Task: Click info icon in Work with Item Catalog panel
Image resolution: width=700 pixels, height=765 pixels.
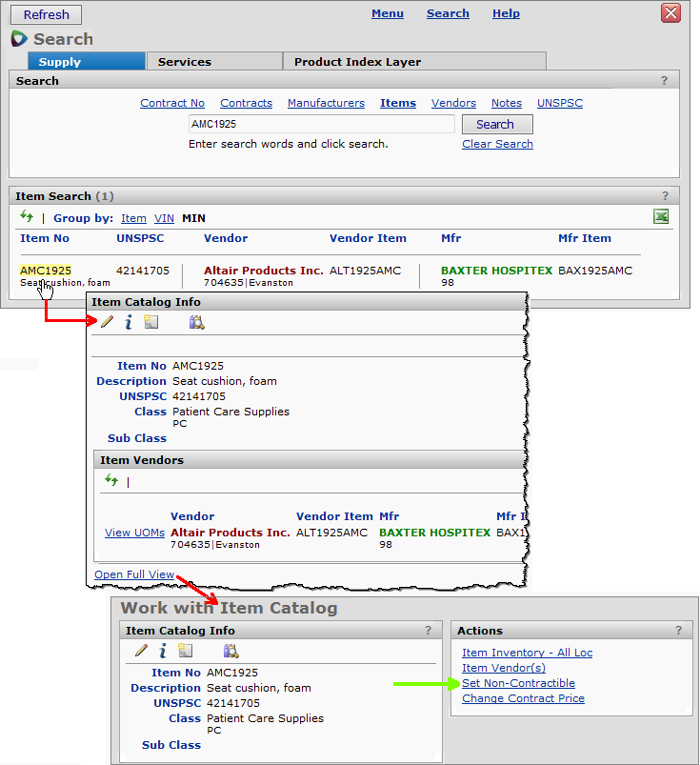Action: (163, 651)
